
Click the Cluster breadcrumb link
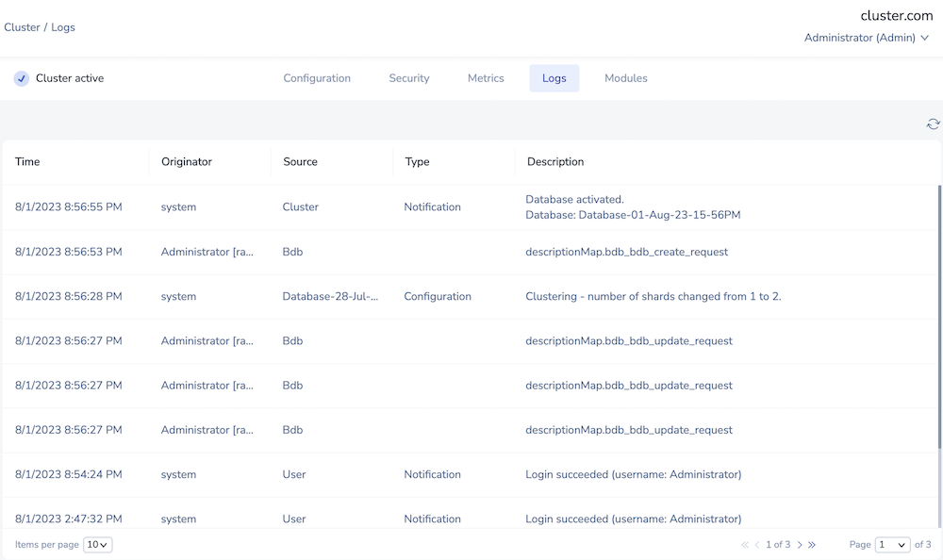[x=22, y=27]
